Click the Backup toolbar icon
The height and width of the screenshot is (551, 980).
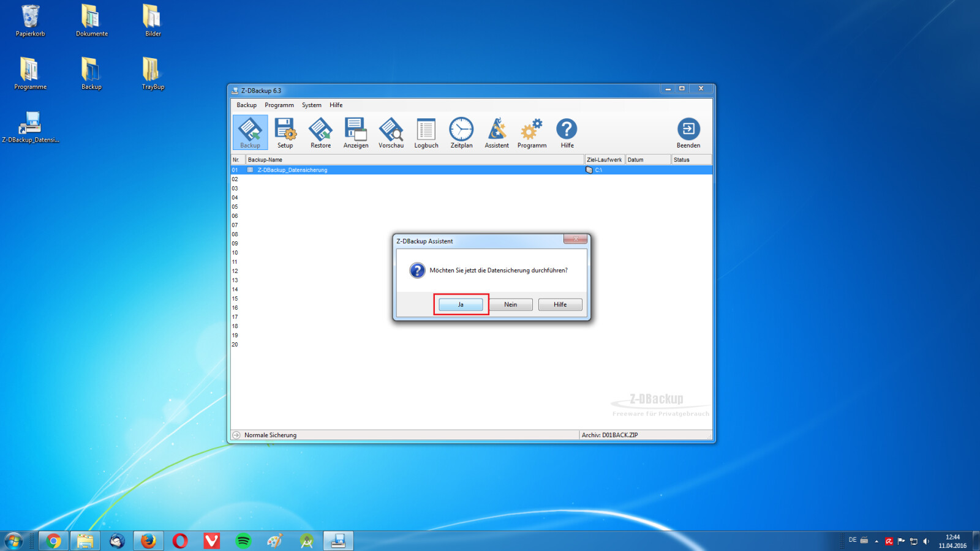(250, 132)
